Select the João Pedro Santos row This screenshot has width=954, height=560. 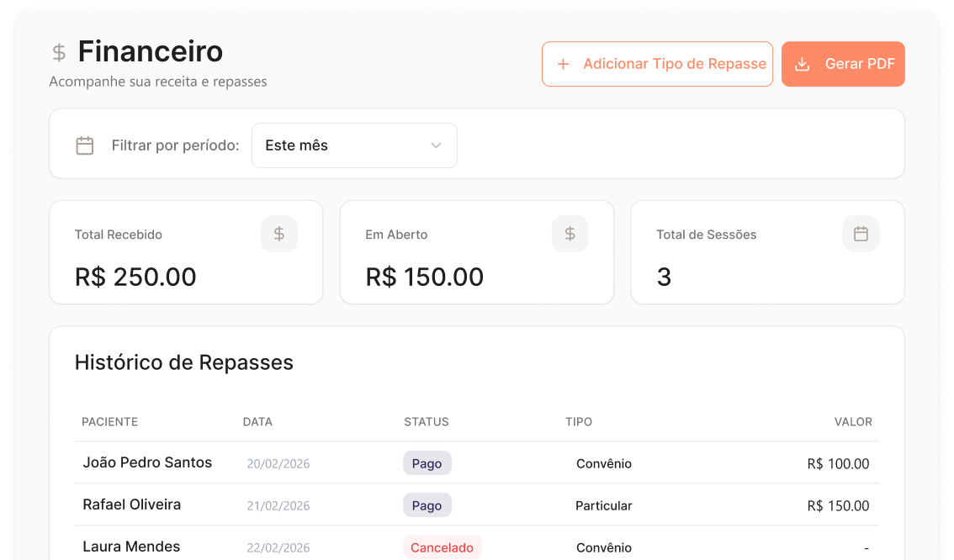tap(477, 462)
